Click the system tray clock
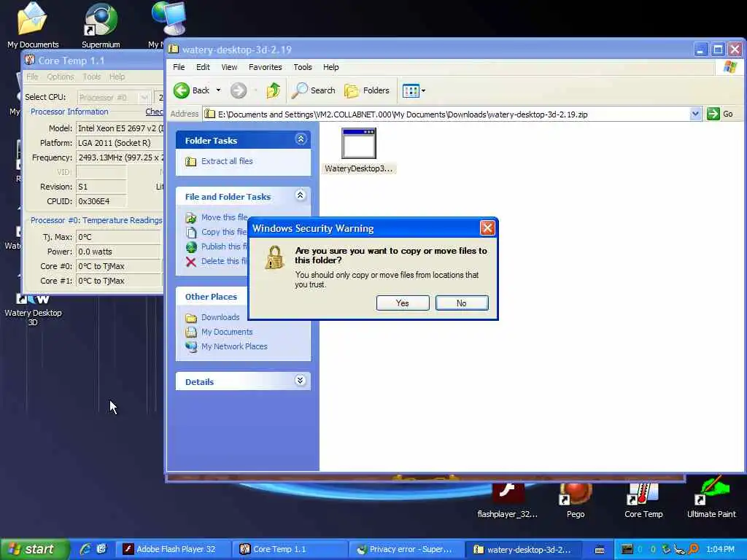Image resolution: width=747 pixels, height=560 pixels. [720, 549]
